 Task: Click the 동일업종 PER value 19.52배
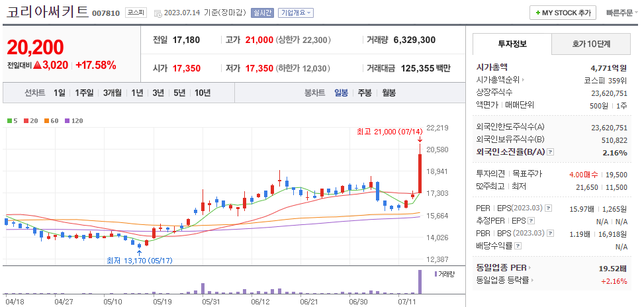click(613, 269)
